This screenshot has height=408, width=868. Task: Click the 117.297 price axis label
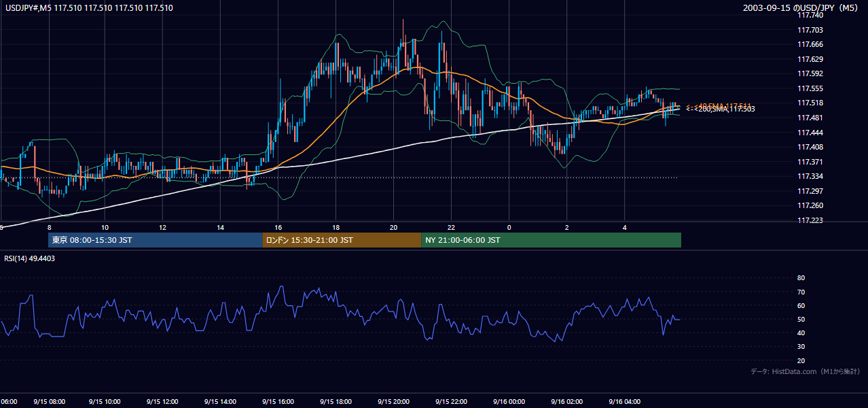[810, 191]
